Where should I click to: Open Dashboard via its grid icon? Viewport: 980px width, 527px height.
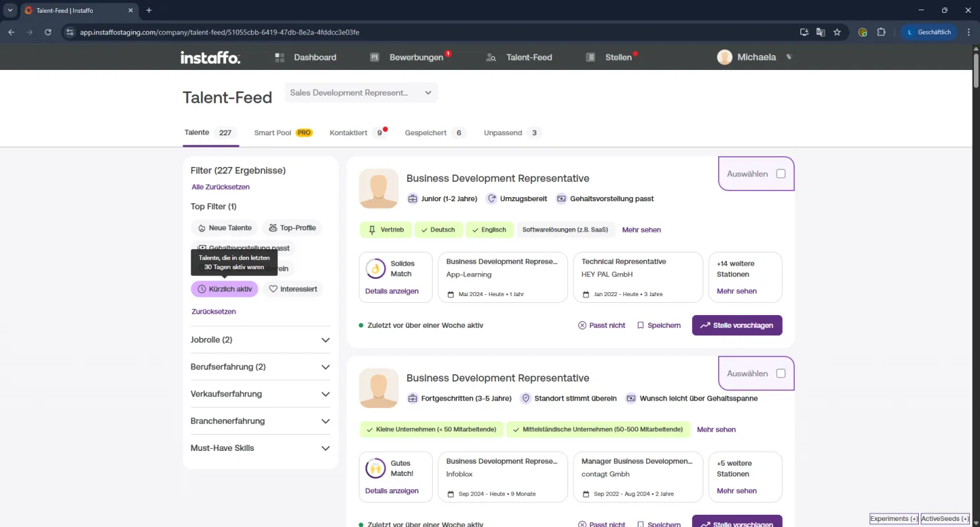tap(280, 58)
